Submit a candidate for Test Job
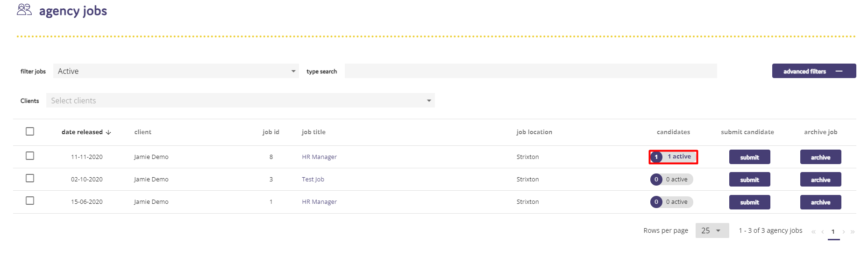 pos(749,180)
